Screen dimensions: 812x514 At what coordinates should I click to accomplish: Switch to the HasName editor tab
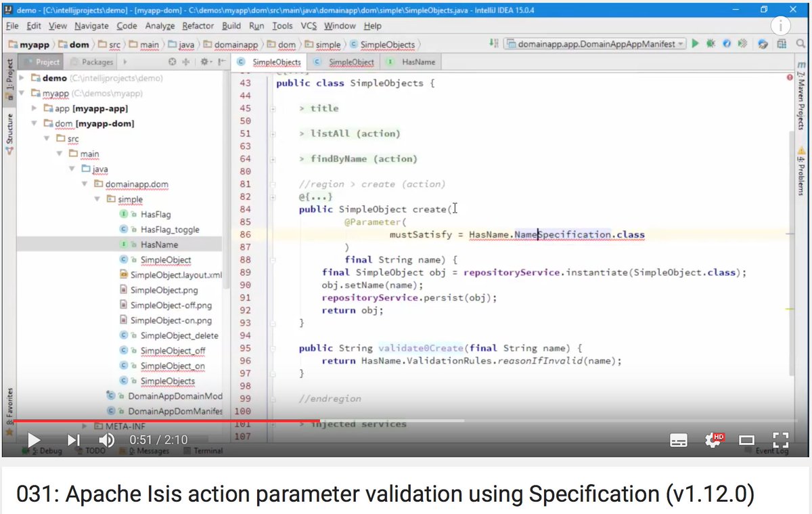pos(411,62)
